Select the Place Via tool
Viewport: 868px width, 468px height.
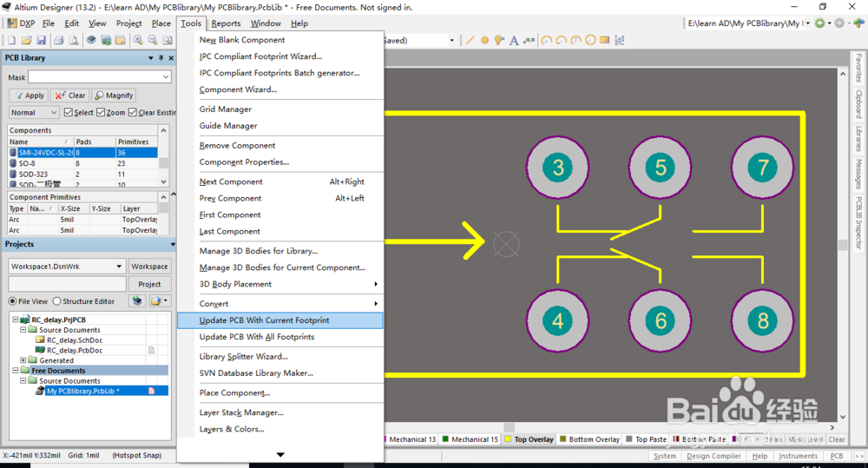click(x=499, y=40)
